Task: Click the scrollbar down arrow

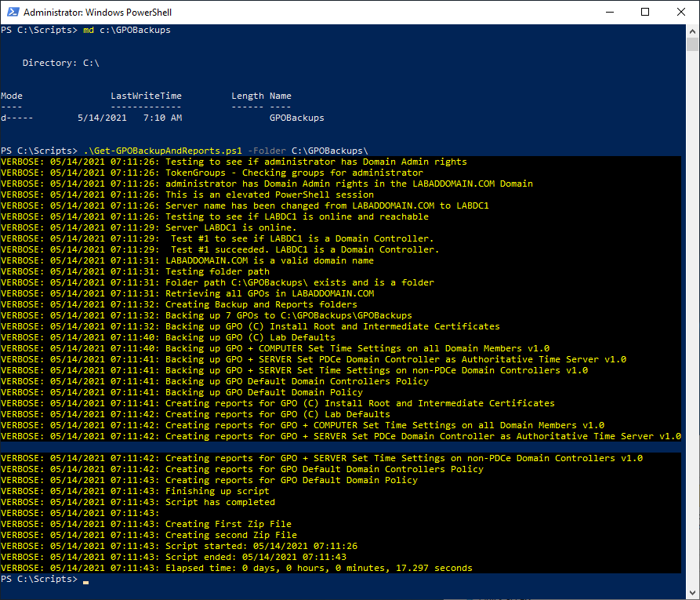Action: (692, 594)
